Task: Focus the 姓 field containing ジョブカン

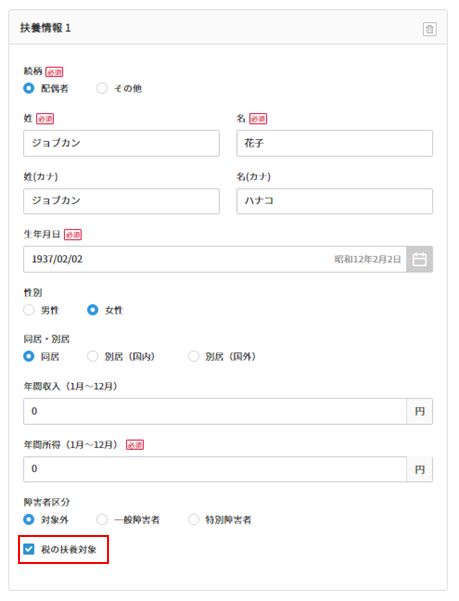Action: (x=121, y=143)
